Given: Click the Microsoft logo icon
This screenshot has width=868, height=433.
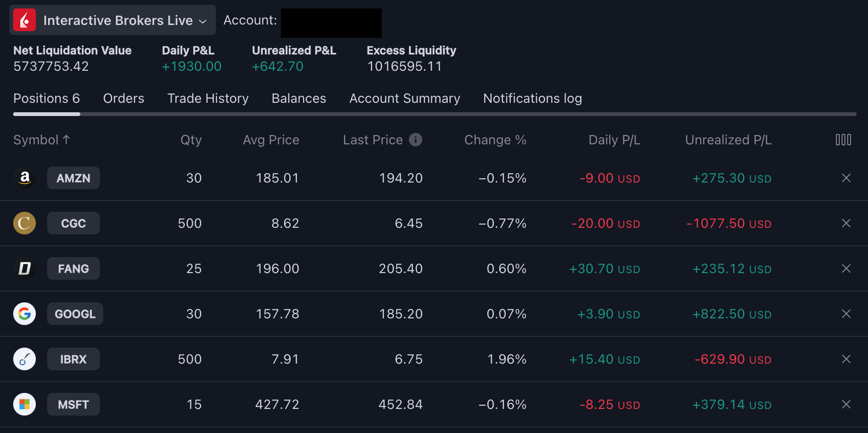Looking at the screenshot, I should [x=25, y=404].
